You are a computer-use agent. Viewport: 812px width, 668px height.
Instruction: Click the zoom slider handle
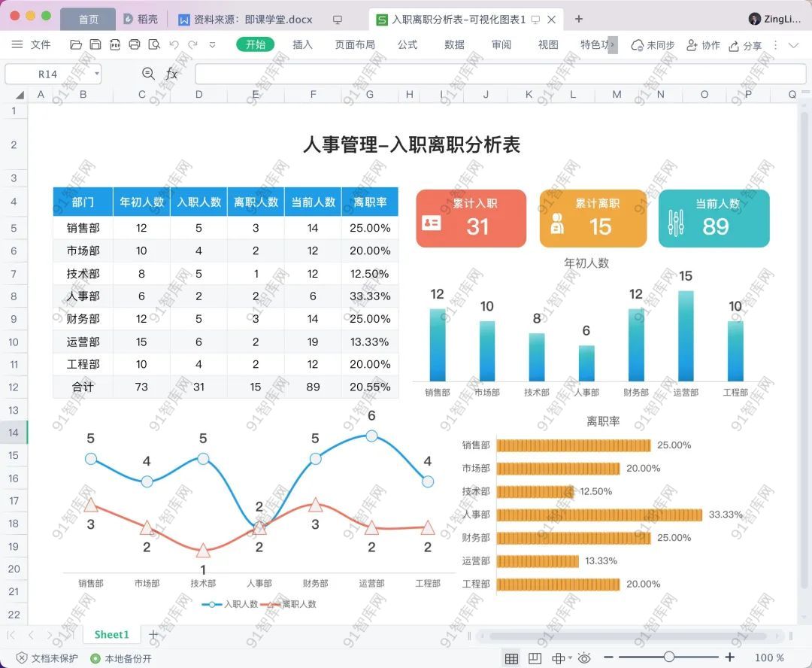(668, 657)
